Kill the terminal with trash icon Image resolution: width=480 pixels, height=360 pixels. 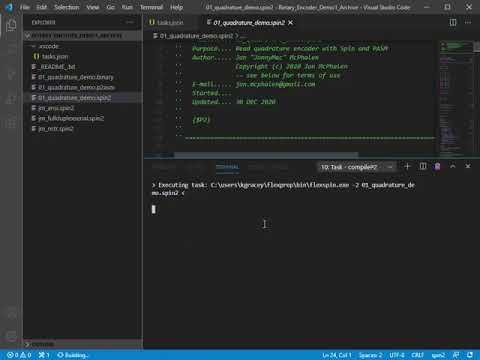437,166
